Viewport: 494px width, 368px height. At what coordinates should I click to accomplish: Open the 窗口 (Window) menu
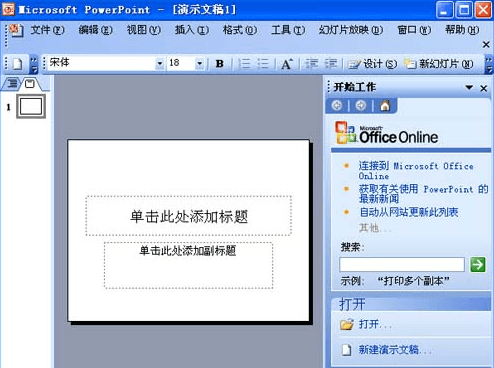[414, 30]
